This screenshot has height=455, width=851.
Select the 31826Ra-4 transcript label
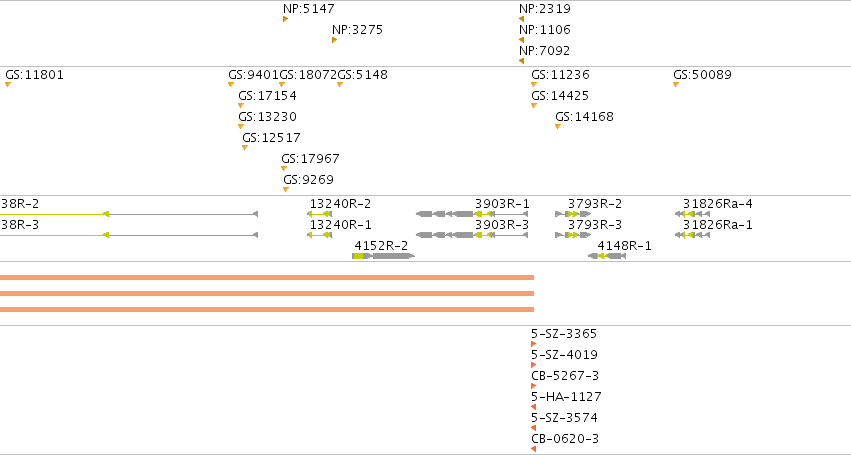coord(717,204)
